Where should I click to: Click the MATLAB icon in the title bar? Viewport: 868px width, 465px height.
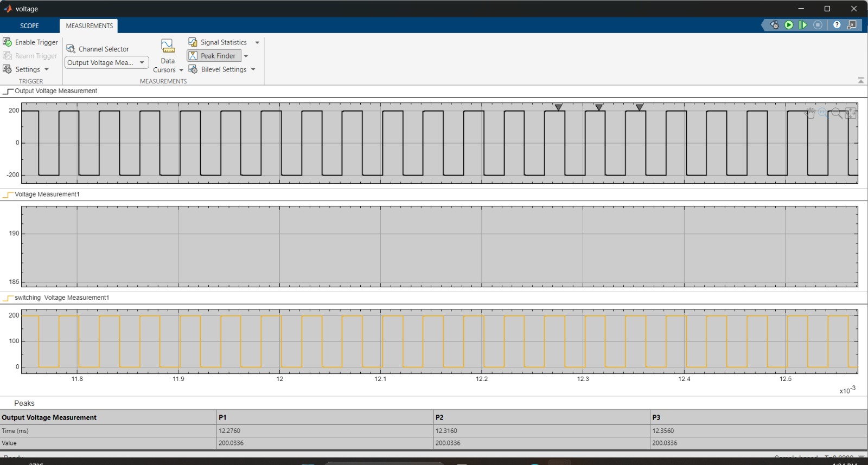[8, 9]
